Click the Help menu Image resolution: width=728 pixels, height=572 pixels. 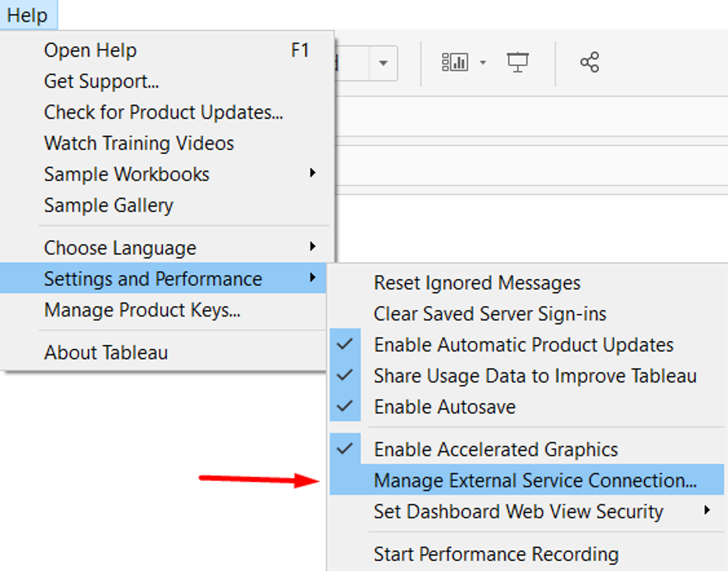click(x=29, y=15)
